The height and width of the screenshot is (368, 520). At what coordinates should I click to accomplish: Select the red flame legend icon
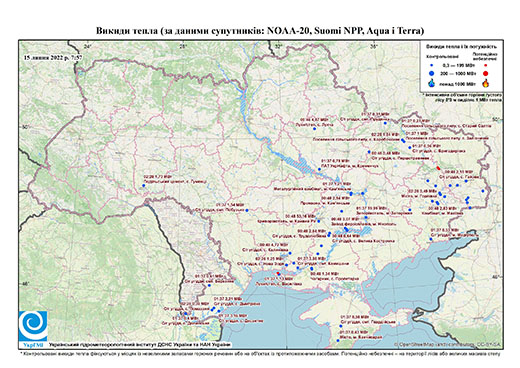tap(486, 83)
